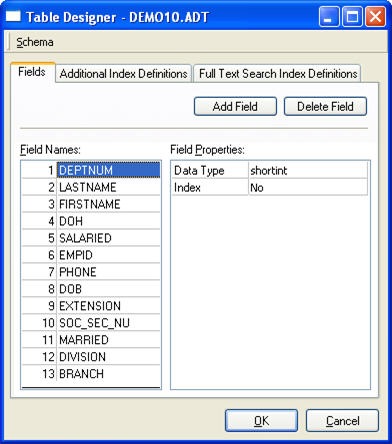The image size is (392, 444).
Task: Select the DOB field
Action: (x=109, y=289)
